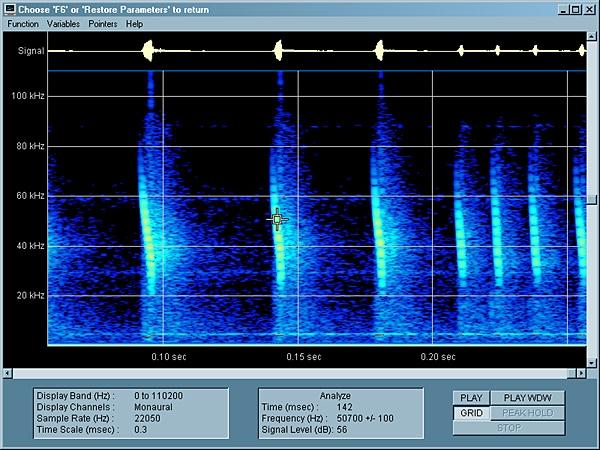
Task: Minimize the spectrogram window
Action: click(x=562, y=8)
